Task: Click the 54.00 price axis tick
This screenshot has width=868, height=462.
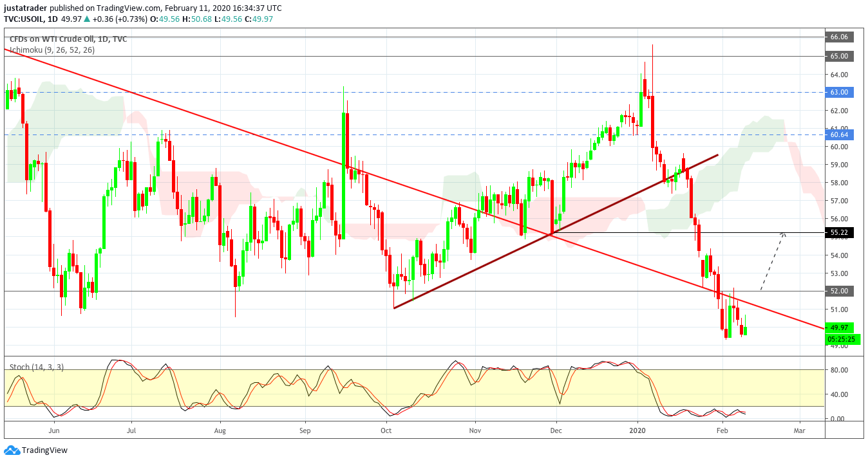Action: pos(839,255)
